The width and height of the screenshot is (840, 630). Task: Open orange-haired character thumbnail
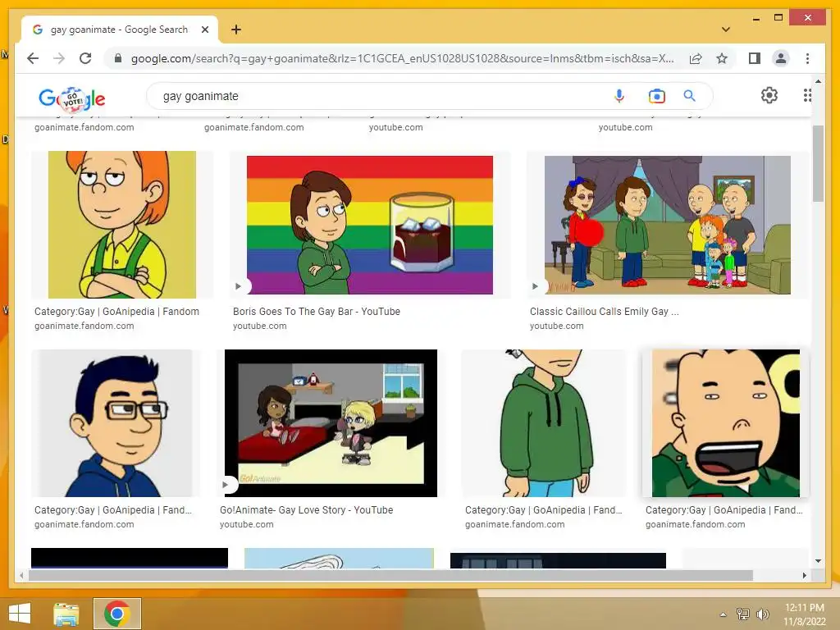pyautogui.click(x=122, y=225)
